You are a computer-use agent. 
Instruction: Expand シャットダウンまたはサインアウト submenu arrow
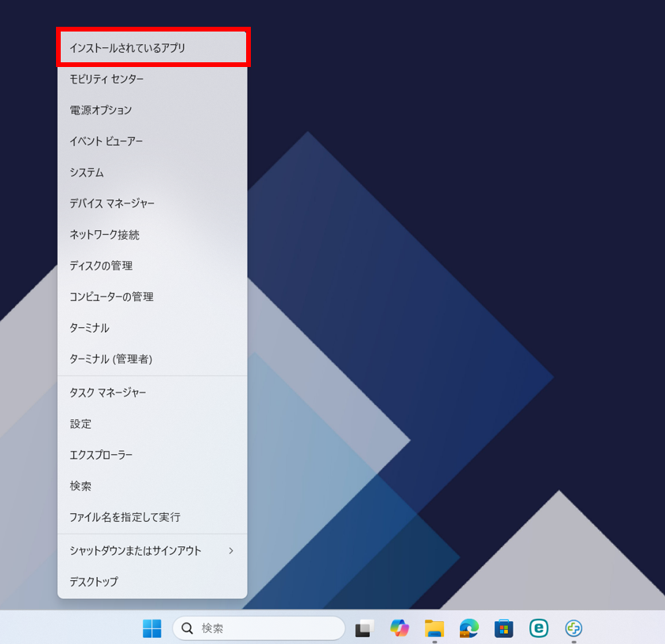[230, 550]
